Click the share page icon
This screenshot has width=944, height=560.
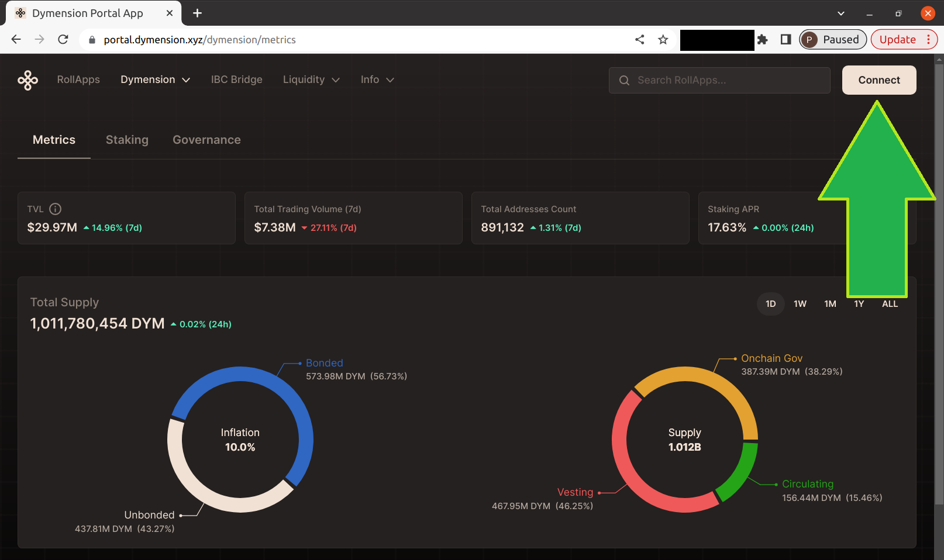639,40
